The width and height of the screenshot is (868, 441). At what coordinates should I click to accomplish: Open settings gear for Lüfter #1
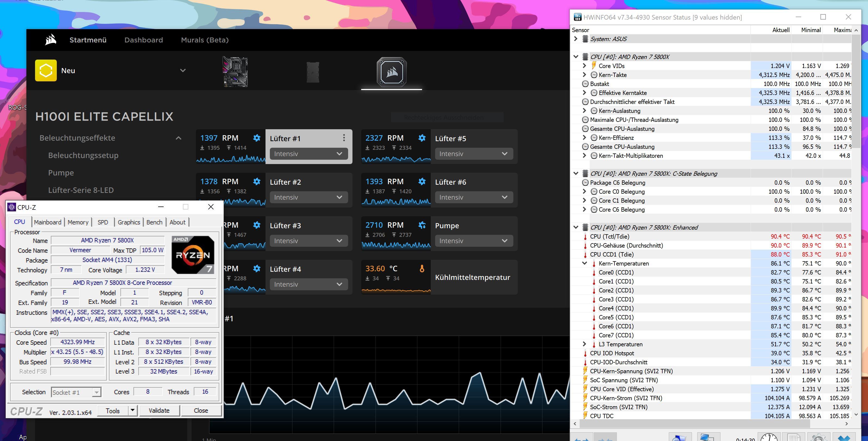(257, 138)
